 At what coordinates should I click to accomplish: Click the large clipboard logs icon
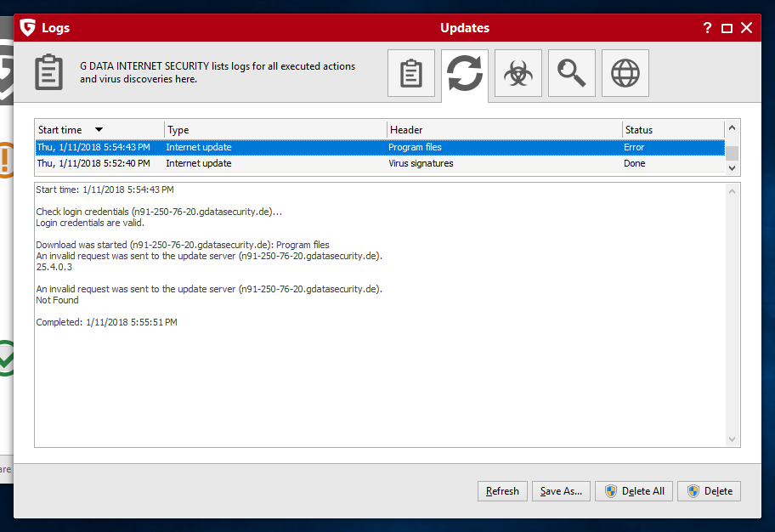point(49,72)
